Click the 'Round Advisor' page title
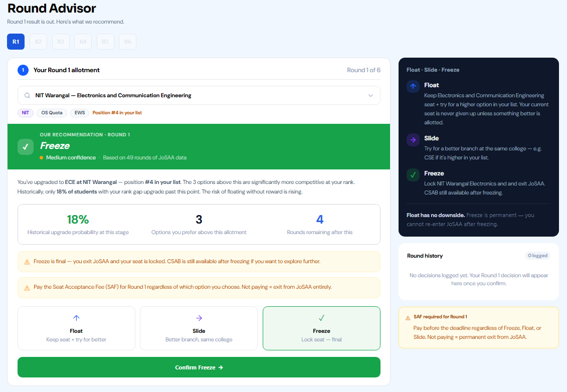This screenshot has height=392, width=567. pyautogui.click(x=52, y=9)
